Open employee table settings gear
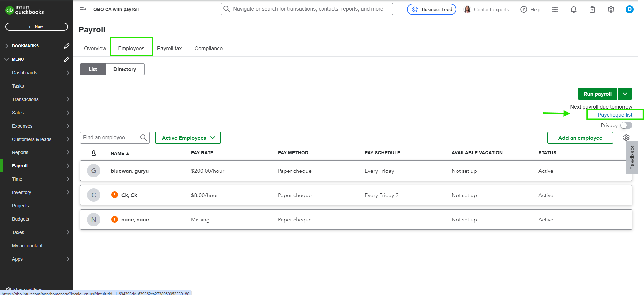This screenshot has height=295, width=644. pyautogui.click(x=626, y=138)
